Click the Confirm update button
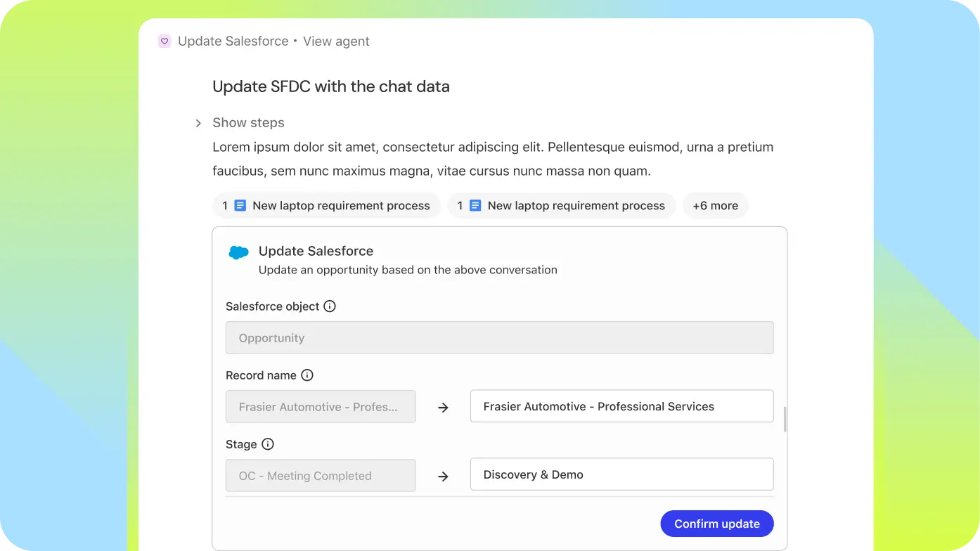The height and width of the screenshot is (551, 980). point(717,524)
